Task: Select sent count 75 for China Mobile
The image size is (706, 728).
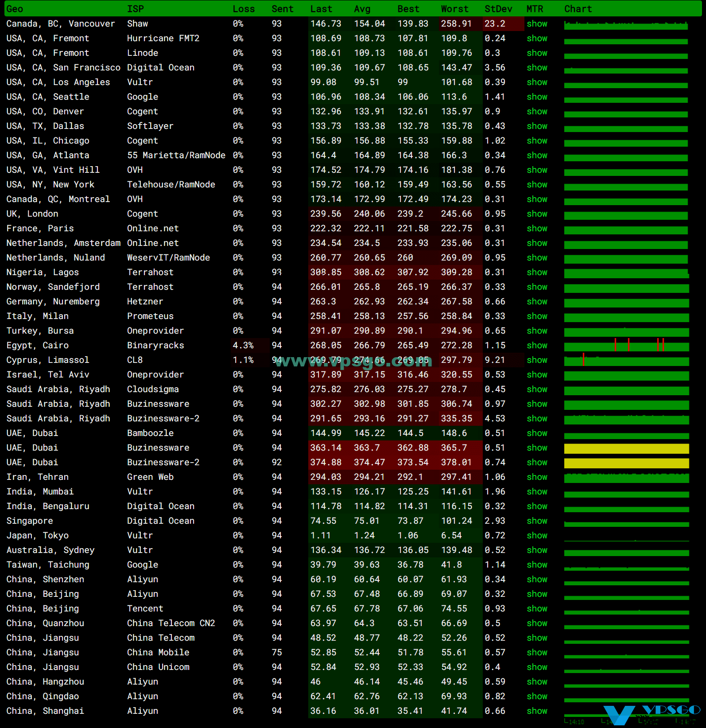Action: [277, 653]
